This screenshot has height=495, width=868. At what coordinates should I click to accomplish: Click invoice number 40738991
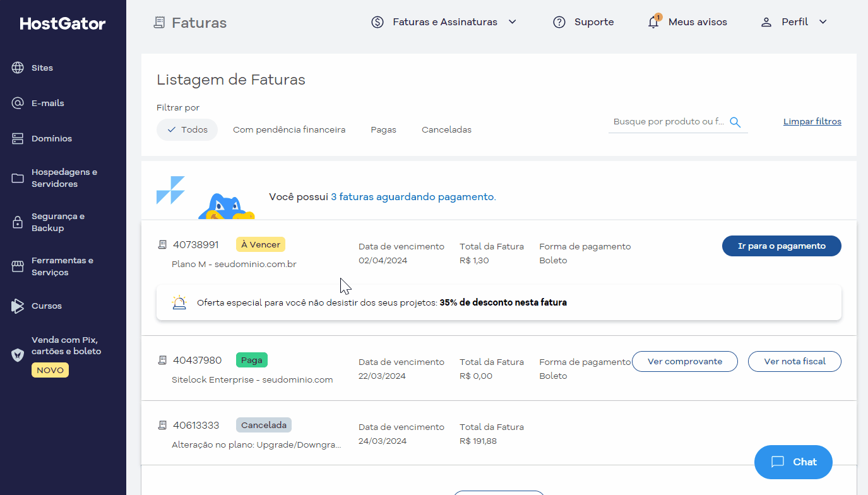tap(196, 244)
